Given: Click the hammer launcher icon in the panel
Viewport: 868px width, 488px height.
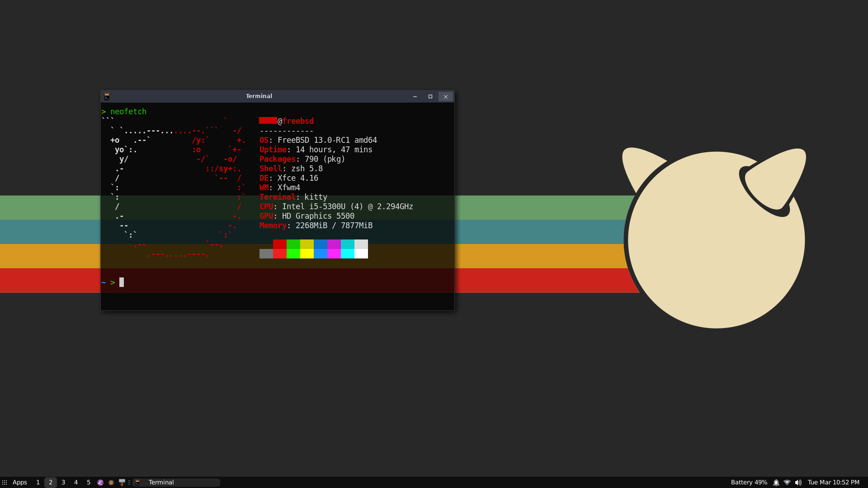Looking at the screenshot, I should pos(122,482).
